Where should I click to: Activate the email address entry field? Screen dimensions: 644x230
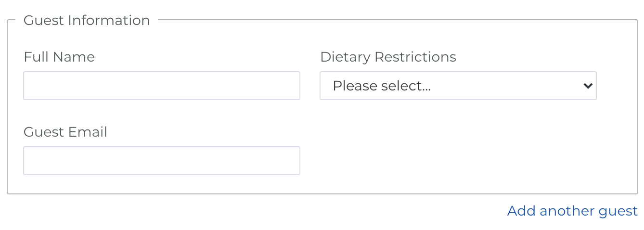coord(161,161)
